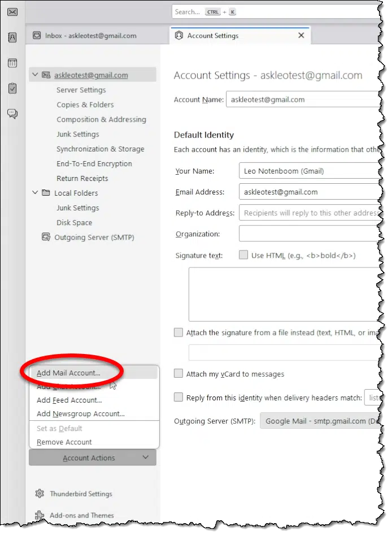
Task: Click the Your Name field
Action: pyautogui.click(x=310, y=171)
